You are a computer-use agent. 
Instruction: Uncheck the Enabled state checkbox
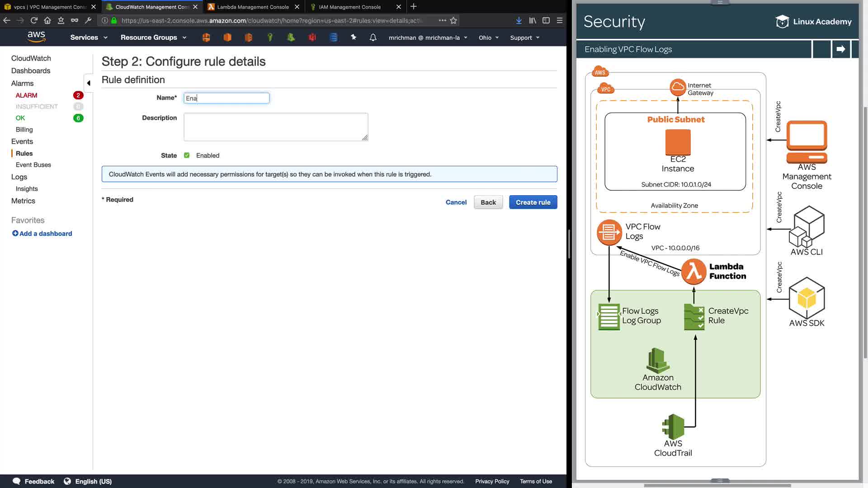[x=187, y=155]
